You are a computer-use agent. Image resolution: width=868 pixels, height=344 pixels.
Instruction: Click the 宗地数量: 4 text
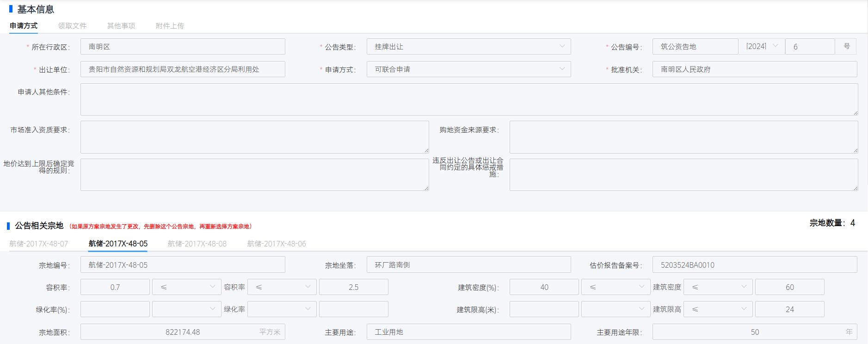point(832,223)
